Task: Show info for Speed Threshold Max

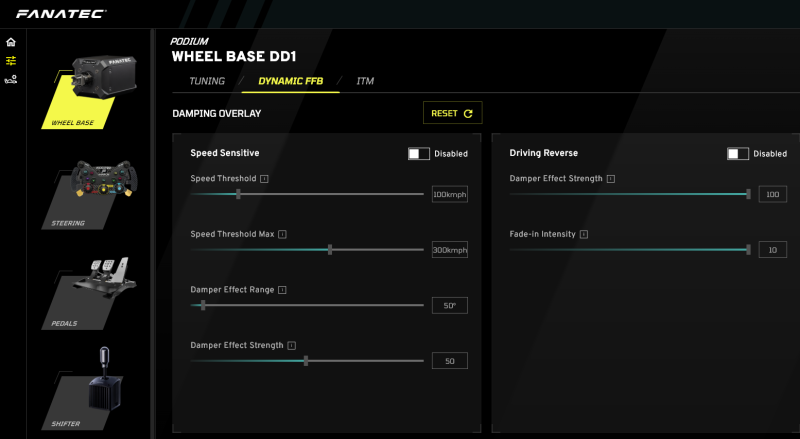Action: pyautogui.click(x=282, y=234)
